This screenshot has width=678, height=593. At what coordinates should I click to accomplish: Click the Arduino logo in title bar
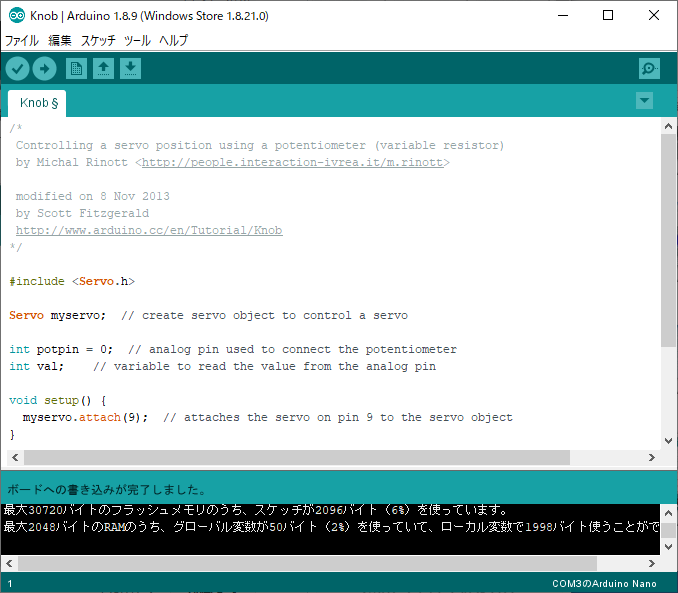click(x=17, y=16)
